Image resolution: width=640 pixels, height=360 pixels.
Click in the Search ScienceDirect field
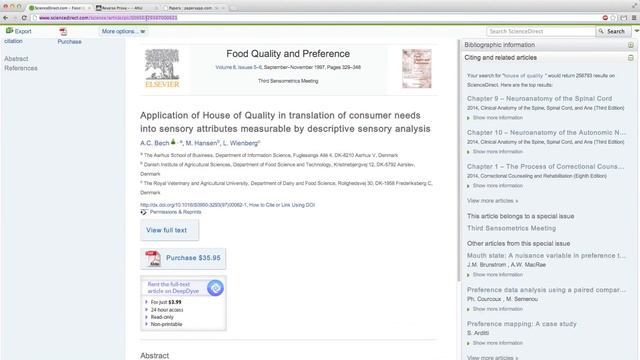(541, 31)
